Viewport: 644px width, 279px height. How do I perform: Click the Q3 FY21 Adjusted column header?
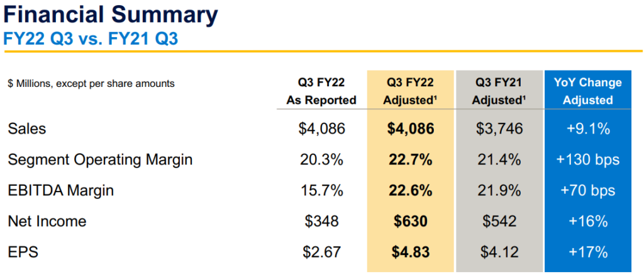click(x=499, y=91)
